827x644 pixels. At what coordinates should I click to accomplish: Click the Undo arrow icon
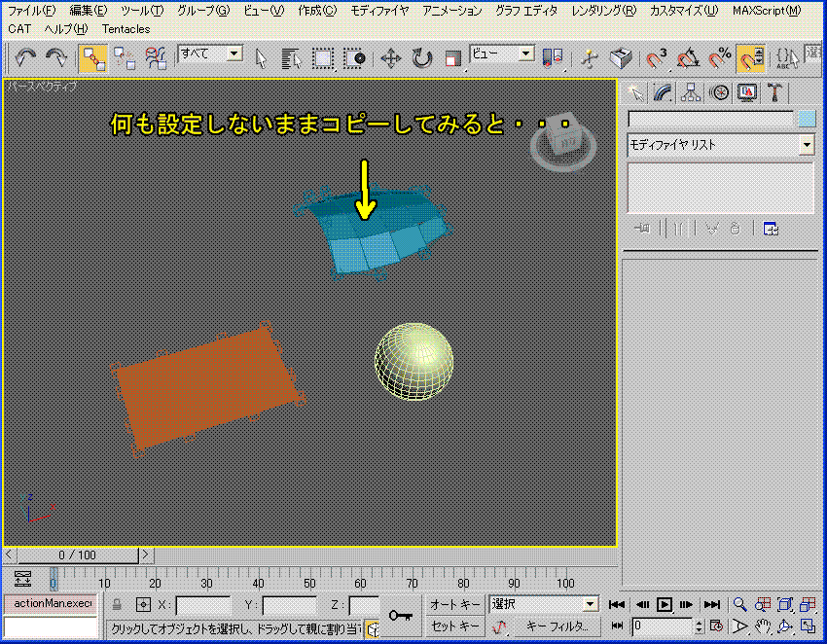25,57
